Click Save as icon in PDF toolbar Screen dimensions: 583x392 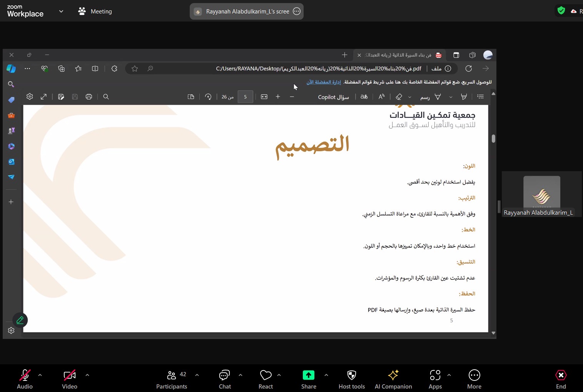61,97
